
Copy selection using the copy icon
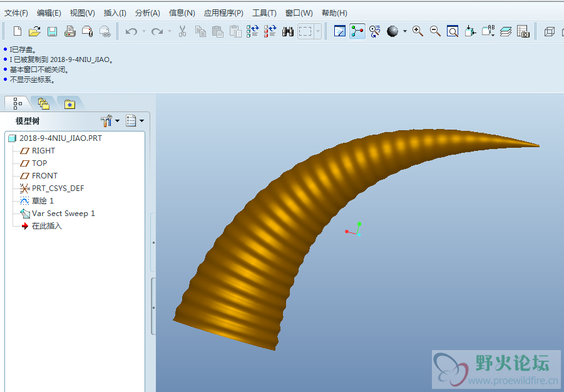tap(200, 31)
